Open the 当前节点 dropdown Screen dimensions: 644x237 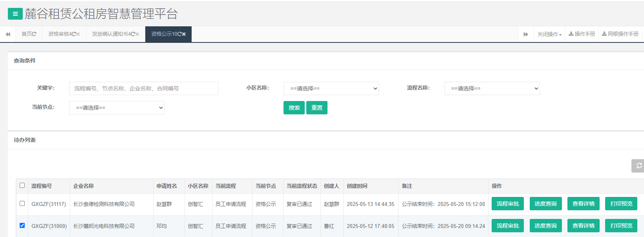click(x=117, y=108)
